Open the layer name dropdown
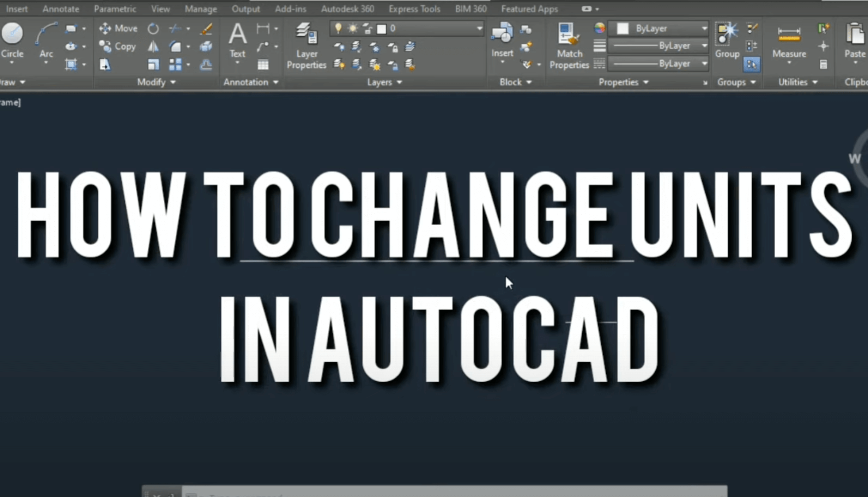 [x=479, y=28]
